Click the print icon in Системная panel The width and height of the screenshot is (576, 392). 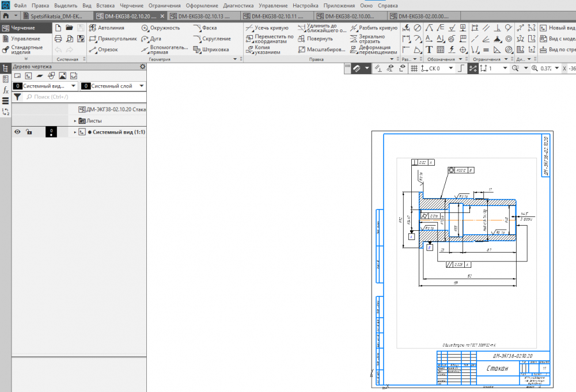click(58, 39)
